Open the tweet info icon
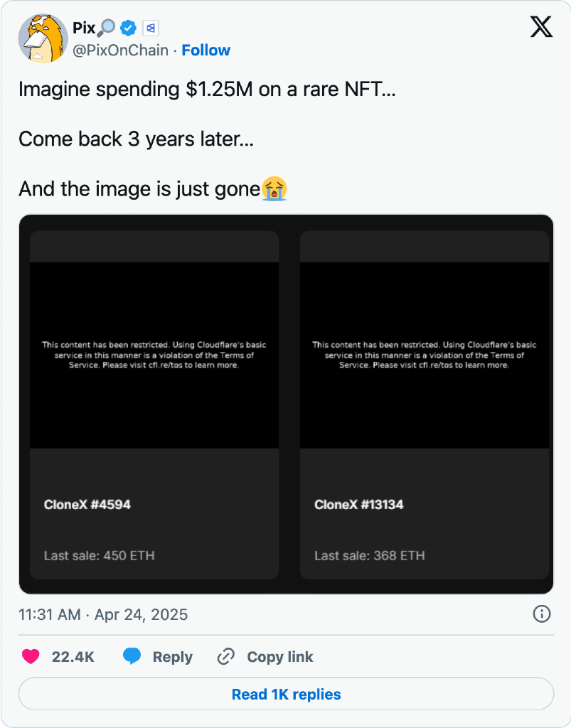The width and height of the screenshot is (571, 728). 541,614
